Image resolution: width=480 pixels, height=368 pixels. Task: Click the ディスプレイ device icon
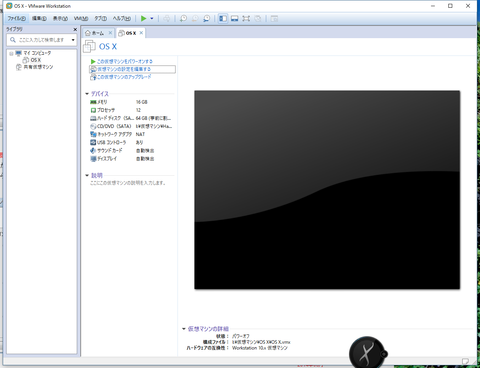pos(93,159)
